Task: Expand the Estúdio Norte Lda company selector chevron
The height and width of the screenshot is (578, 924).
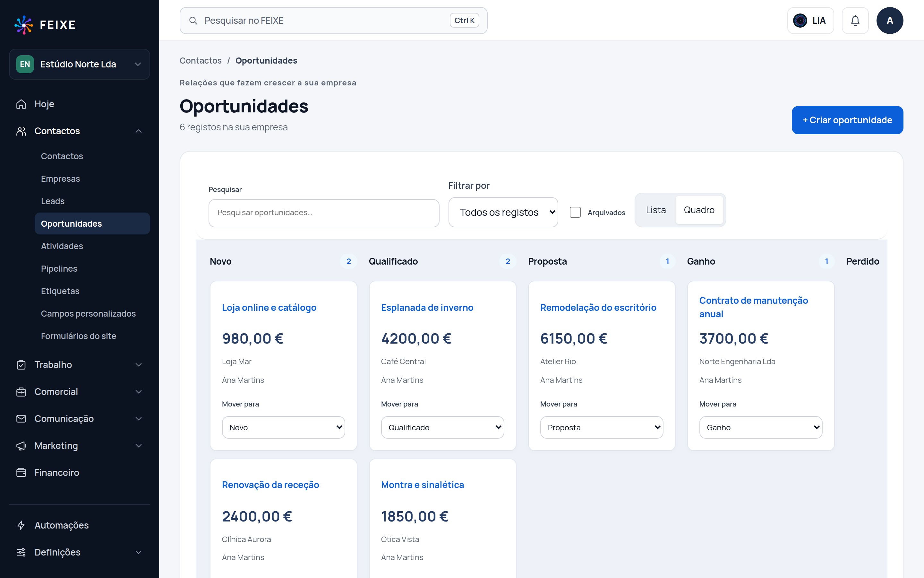Action: point(138,64)
